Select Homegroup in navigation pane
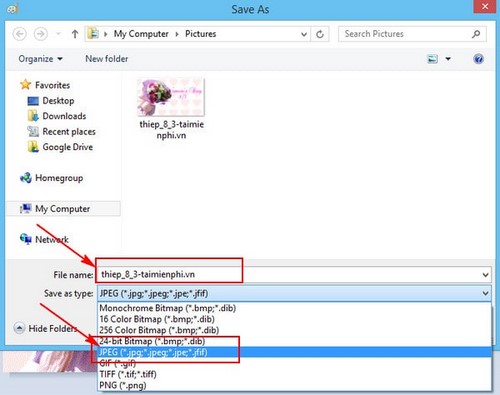The width and height of the screenshot is (500, 395). [59, 178]
